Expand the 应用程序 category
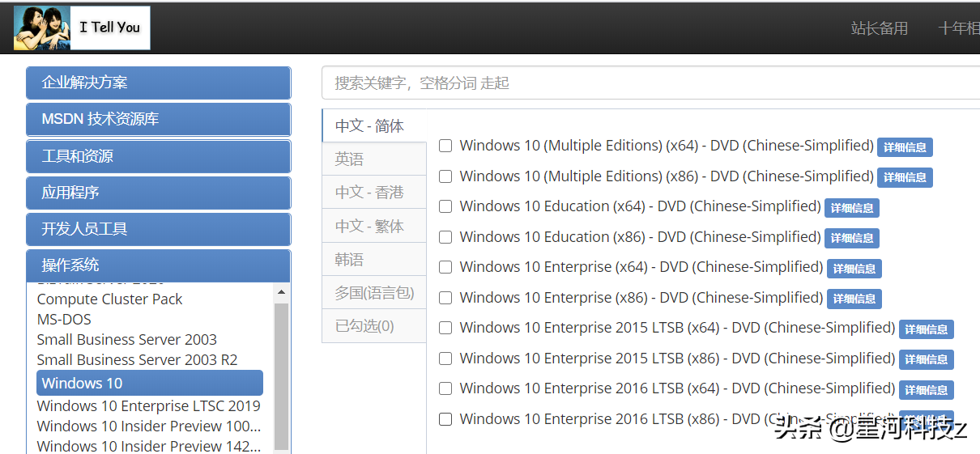The image size is (980, 454). [x=158, y=193]
